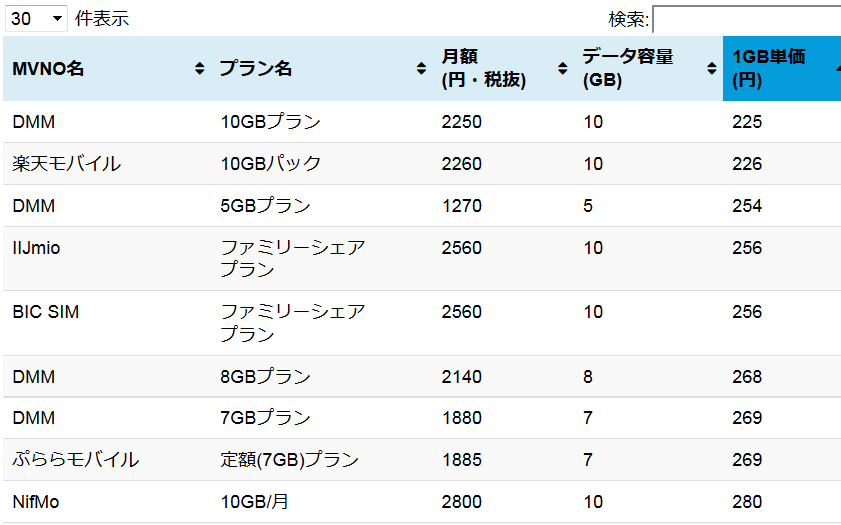The height and width of the screenshot is (525, 841).
Task: Click the プラン名 column header
Action: pyautogui.click(x=321, y=69)
